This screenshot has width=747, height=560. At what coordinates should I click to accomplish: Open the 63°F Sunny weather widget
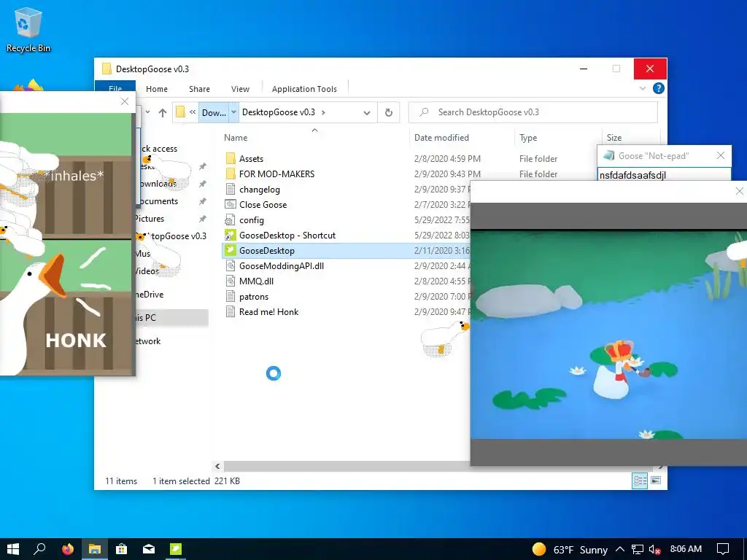(570, 550)
